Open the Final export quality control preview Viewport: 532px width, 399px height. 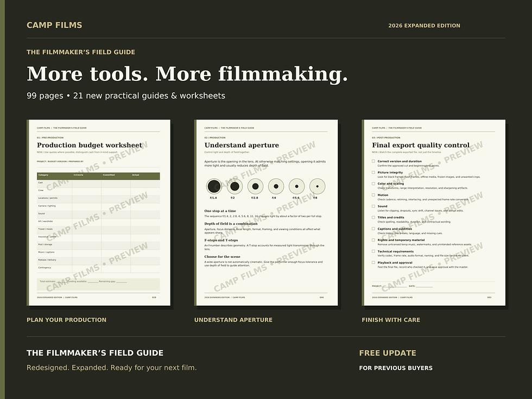434,212
